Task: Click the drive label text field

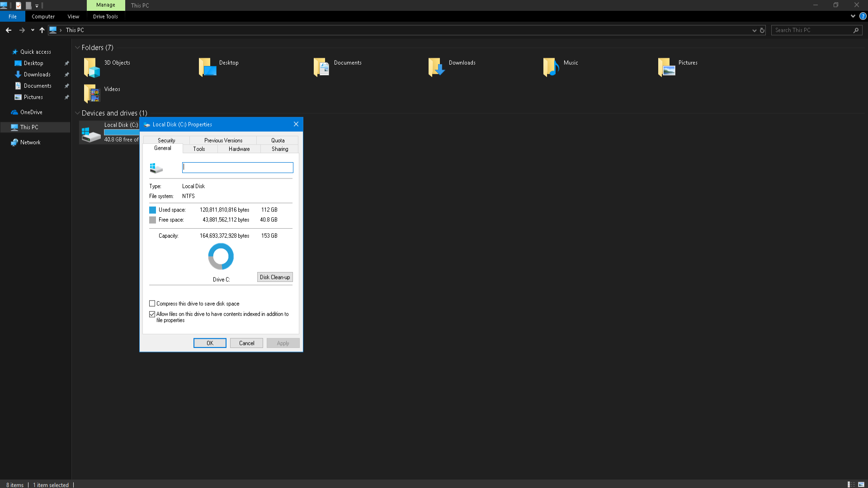Action: coord(237,168)
